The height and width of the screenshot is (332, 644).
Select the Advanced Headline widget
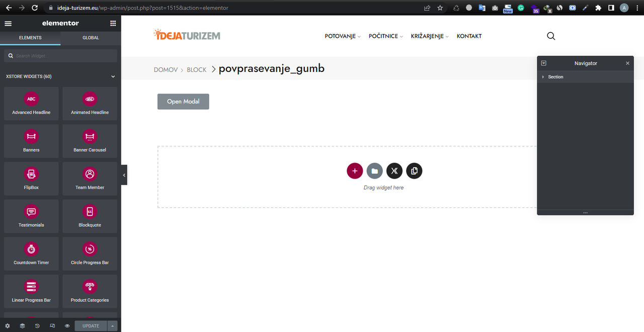pos(31,104)
